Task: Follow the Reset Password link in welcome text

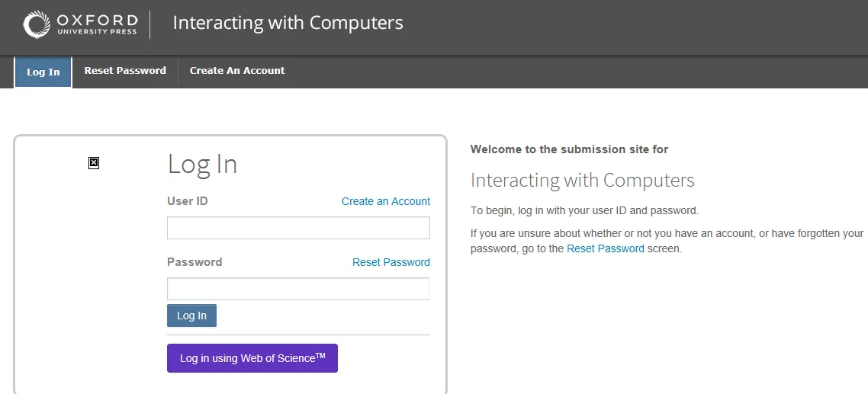Action: click(x=606, y=248)
